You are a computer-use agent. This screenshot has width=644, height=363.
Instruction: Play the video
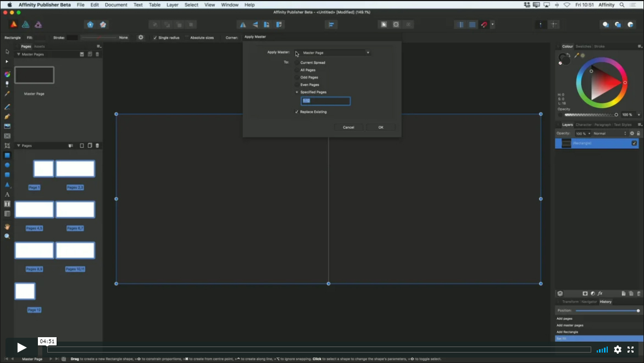point(21,348)
